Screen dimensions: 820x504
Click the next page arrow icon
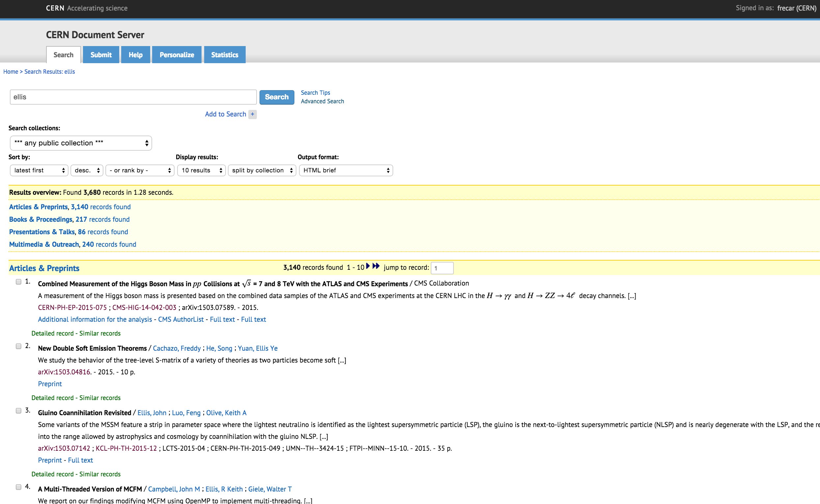coord(368,266)
